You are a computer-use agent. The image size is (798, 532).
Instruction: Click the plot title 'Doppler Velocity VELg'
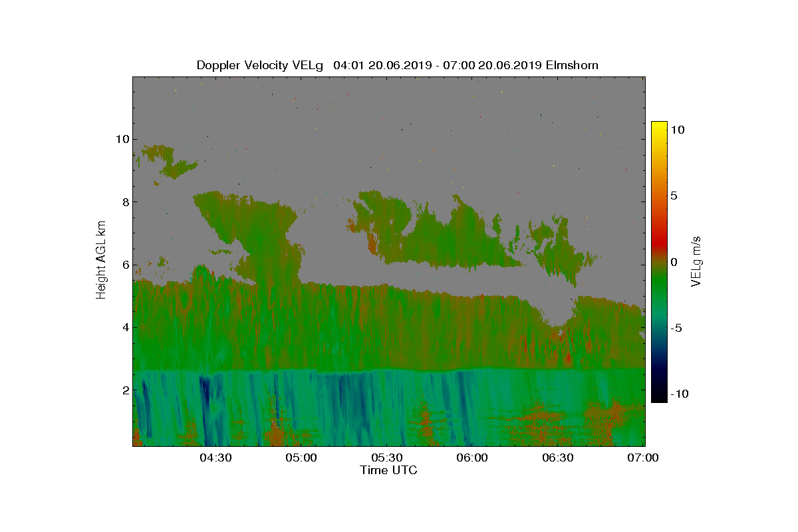pyautogui.click(x=259, y=65)
